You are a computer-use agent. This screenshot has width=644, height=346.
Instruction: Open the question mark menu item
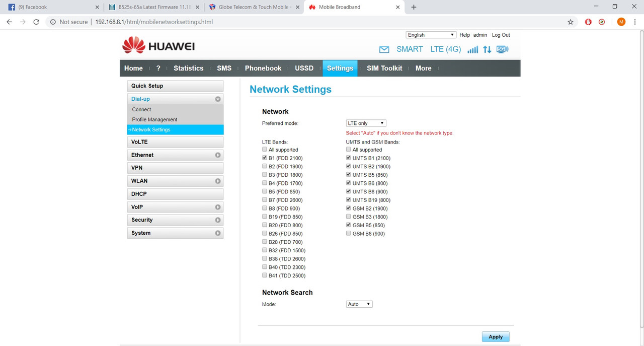(158, 68)
